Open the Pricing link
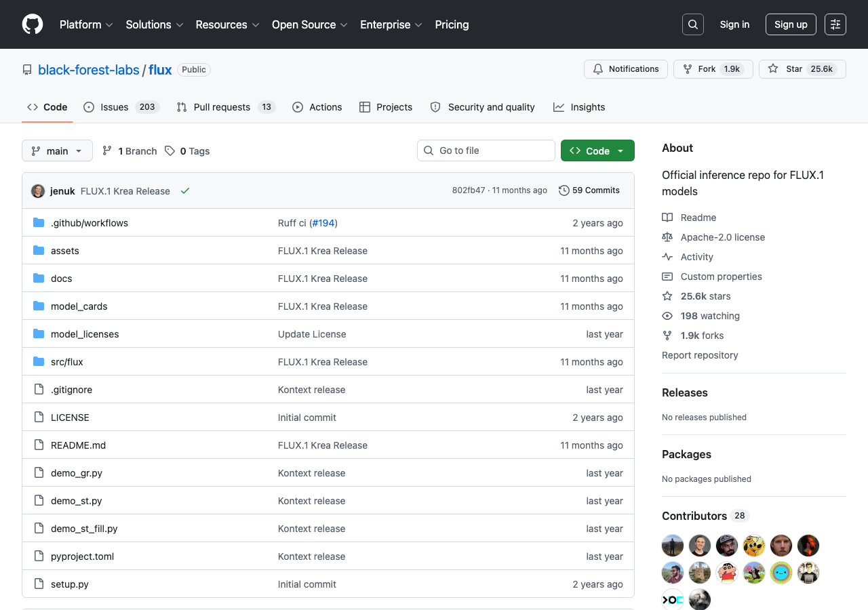This screenshot has height=610, width=868. click(452, 24)
